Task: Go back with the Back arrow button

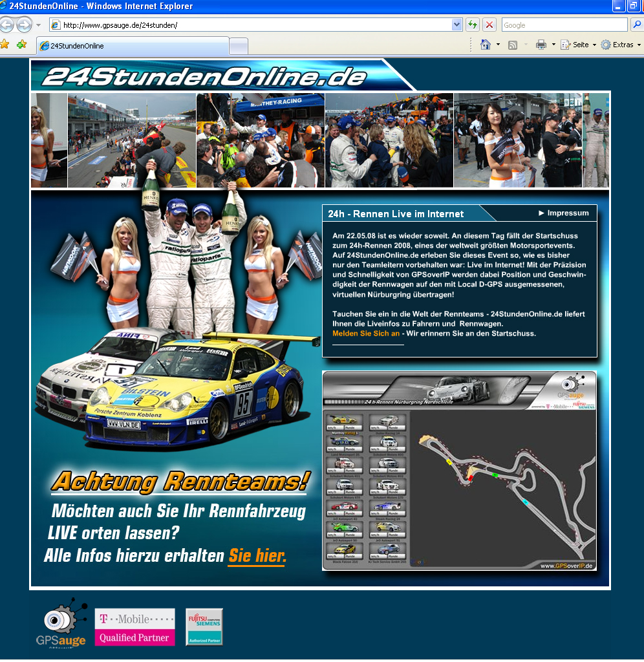Action: (5, 25)
